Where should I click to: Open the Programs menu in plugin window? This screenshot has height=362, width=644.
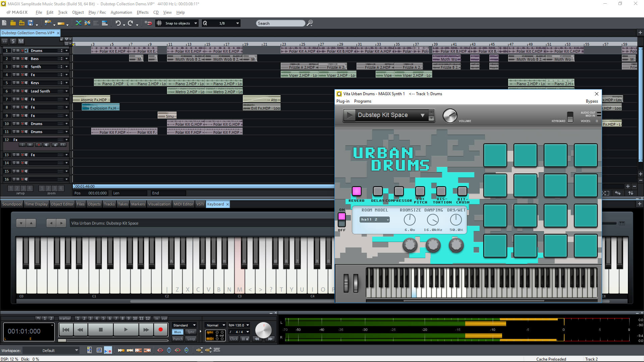click(363, 101)
